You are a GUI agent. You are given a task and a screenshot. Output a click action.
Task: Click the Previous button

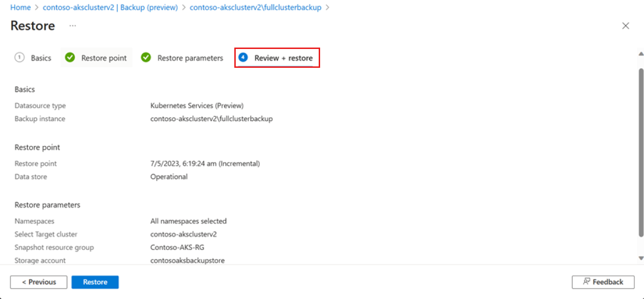tap(38, 282)
